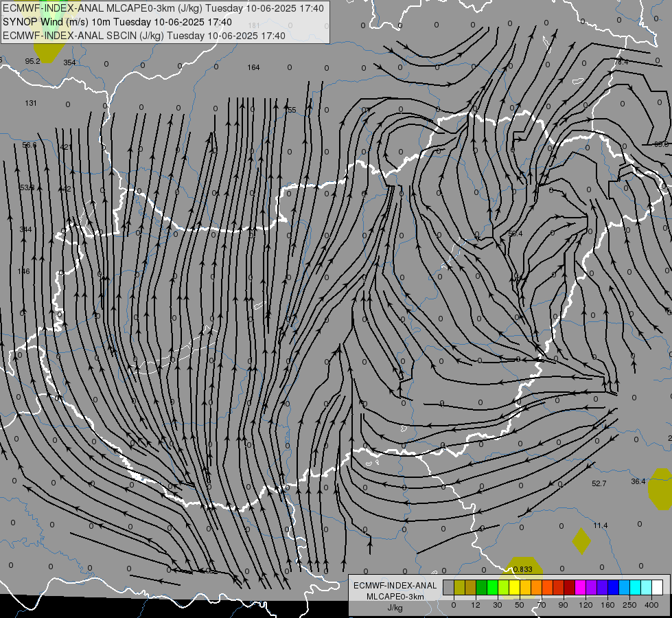
Task: Click the map value 95.2
Action: pyautogui.click(x=32, y=61)
